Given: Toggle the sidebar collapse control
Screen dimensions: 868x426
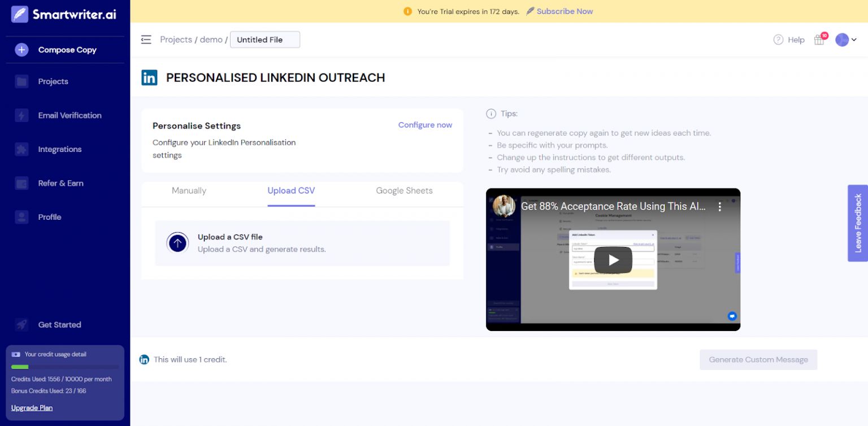Looking at the screenshot, I should click(x=146, y=40).
